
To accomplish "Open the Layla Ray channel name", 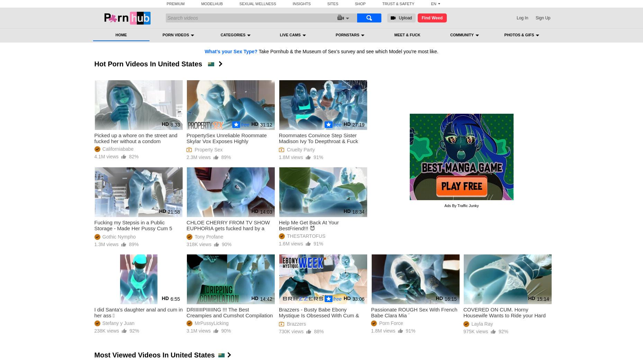I will click(482, 324).
